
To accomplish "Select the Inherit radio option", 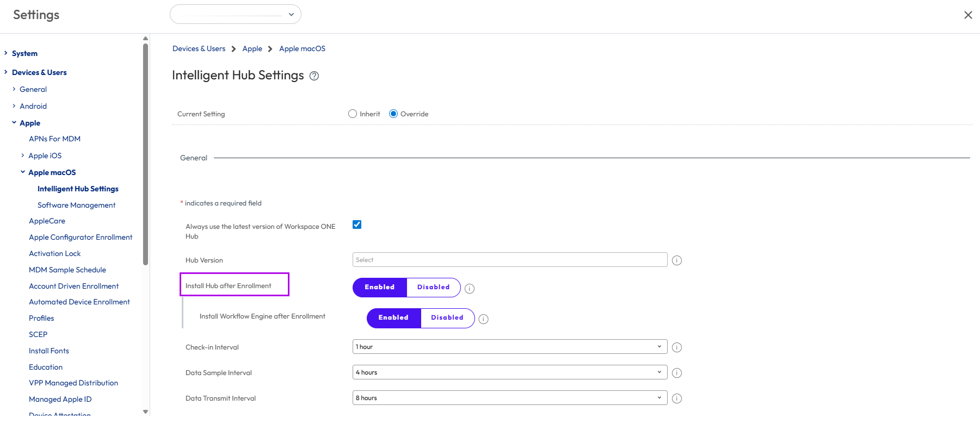I will coord(353,114).
